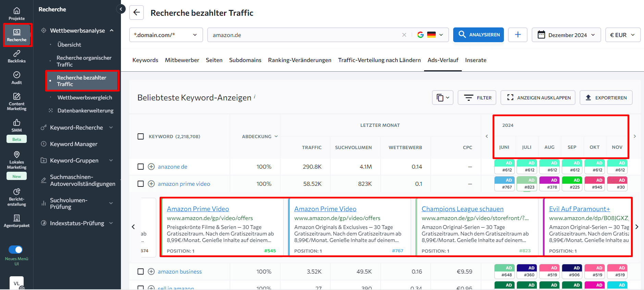
Task: Clear the amazon.de domain field
Action: click(404, 35)
